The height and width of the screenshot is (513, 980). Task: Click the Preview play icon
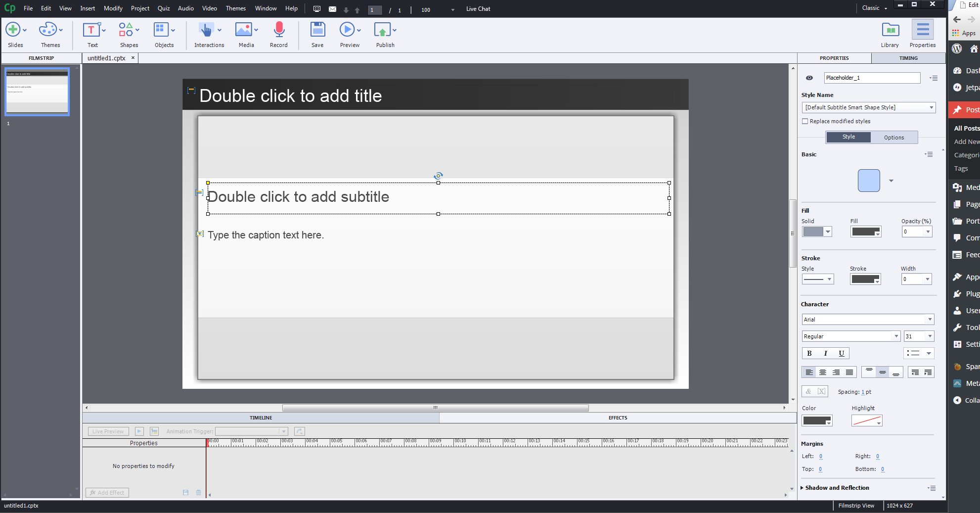347,30
